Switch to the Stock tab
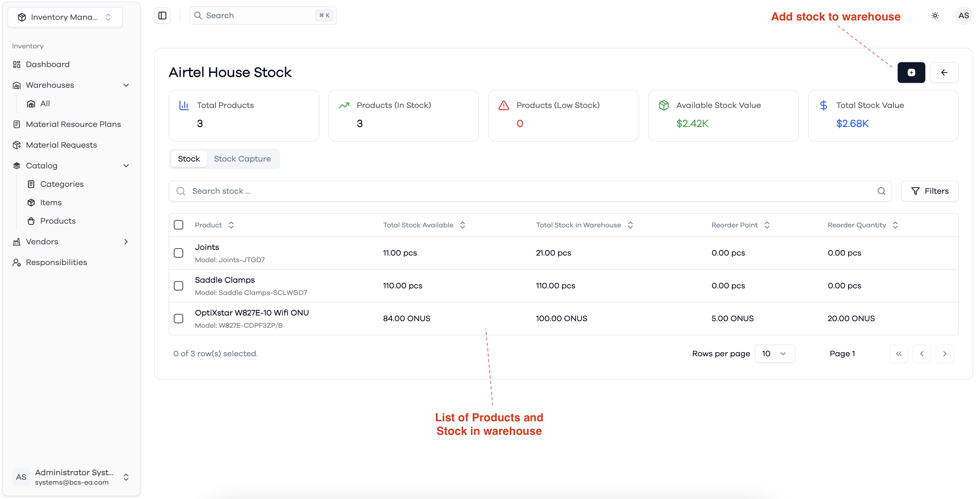Viewport: 980px width, 499px height. click(189, 159)
